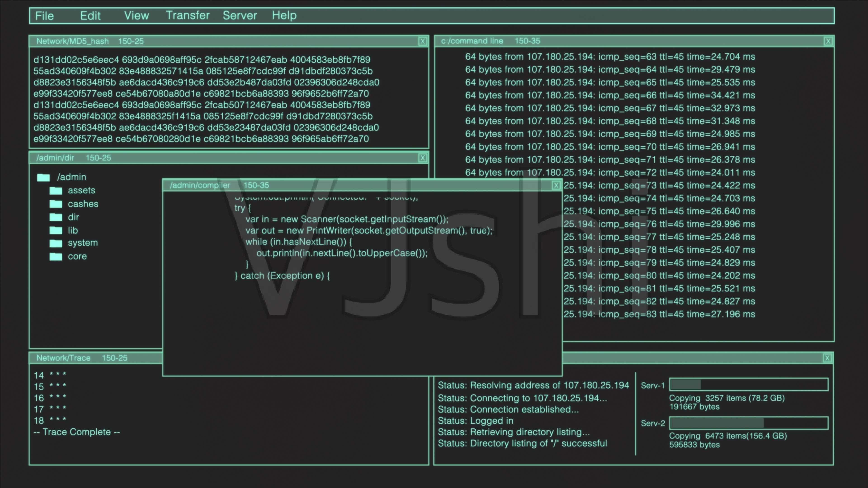The image size is (868, 488).
Task: Click the Serv-1 label
Action: click(653, 386)
